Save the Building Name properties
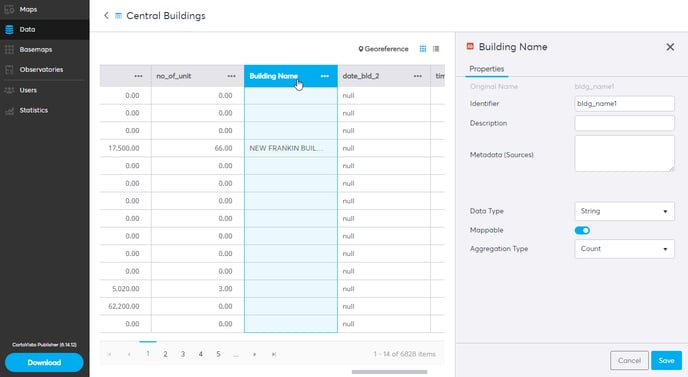The image size is (688, 377). pyautogui.click(x=666, y=360)
